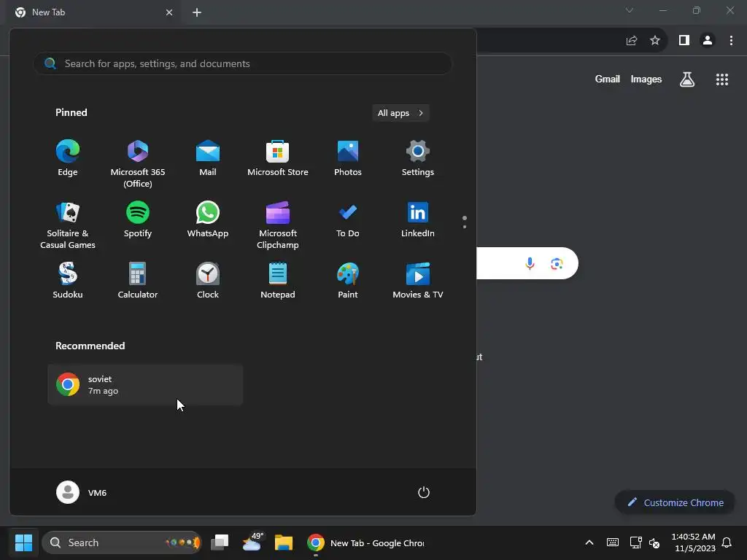Share this page icon in Chrome
Image resolution: width=747 pixels, height=560 pixels.
point(632,41)
